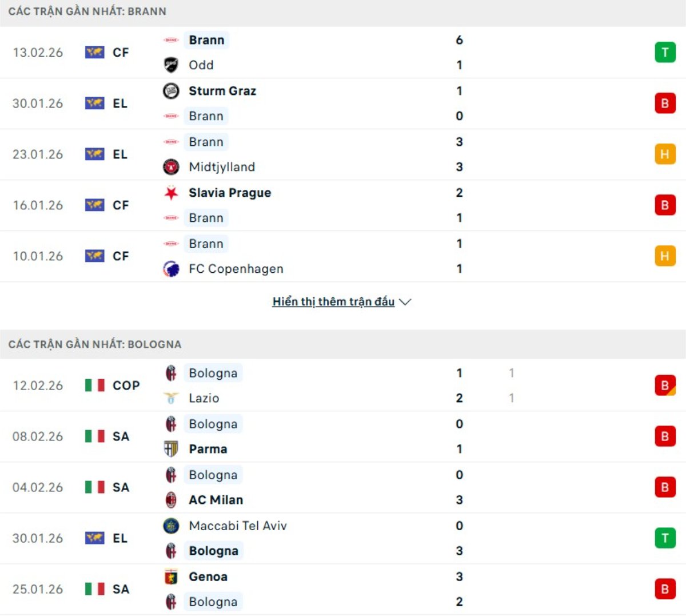The height and width of the screenshot is (616, 686).
Task: Click the green T badge for Brann vs Odd
Action: click(x=665, y=53)
